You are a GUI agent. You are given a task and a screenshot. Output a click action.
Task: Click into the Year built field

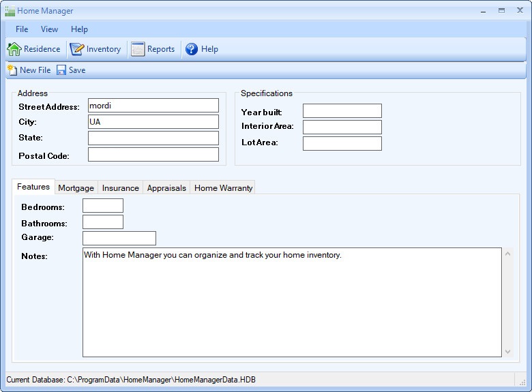(342, 111)
